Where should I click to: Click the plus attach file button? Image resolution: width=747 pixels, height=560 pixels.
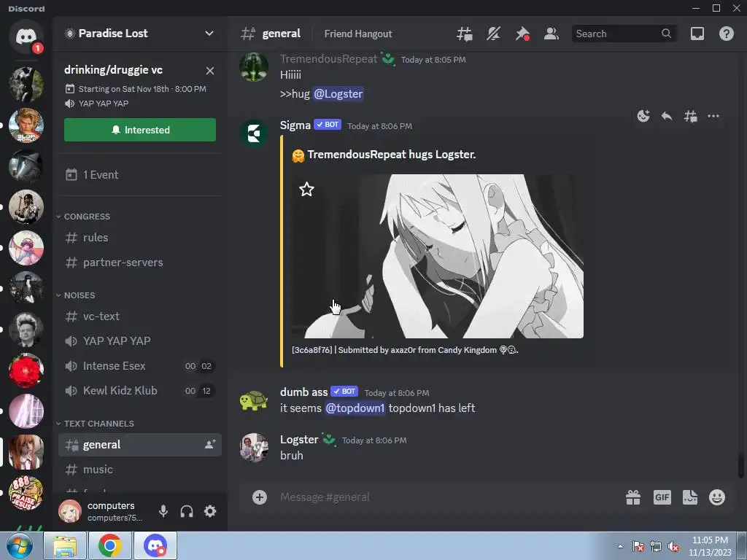click(260, 497)
